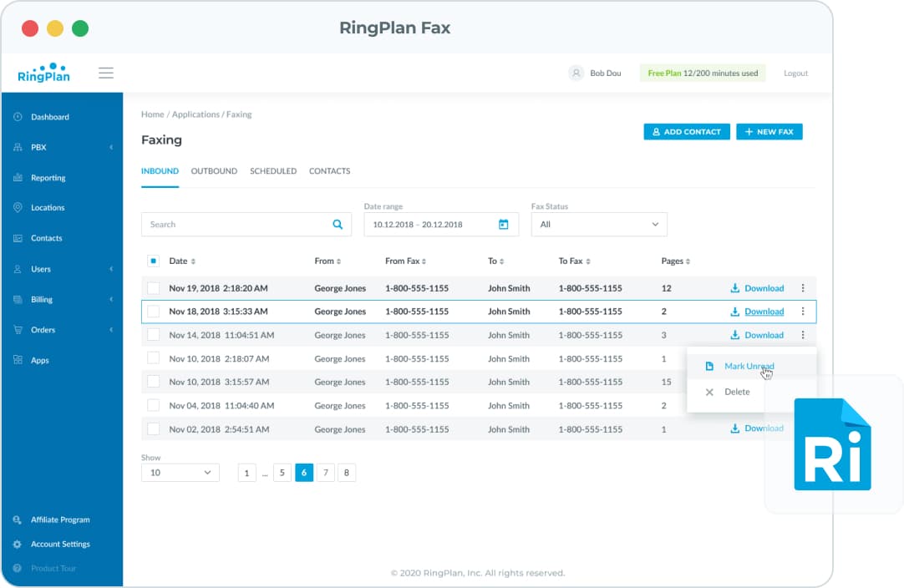The height and width of the screenshot is (588, 904).
Task: Click the Product Tour help icon
Action: pos(18,569)
